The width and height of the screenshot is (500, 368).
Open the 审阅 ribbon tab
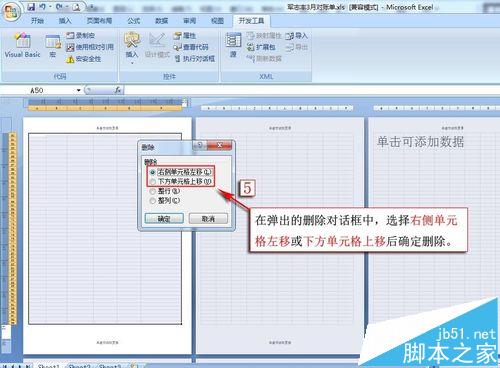[x=190, y=21]
